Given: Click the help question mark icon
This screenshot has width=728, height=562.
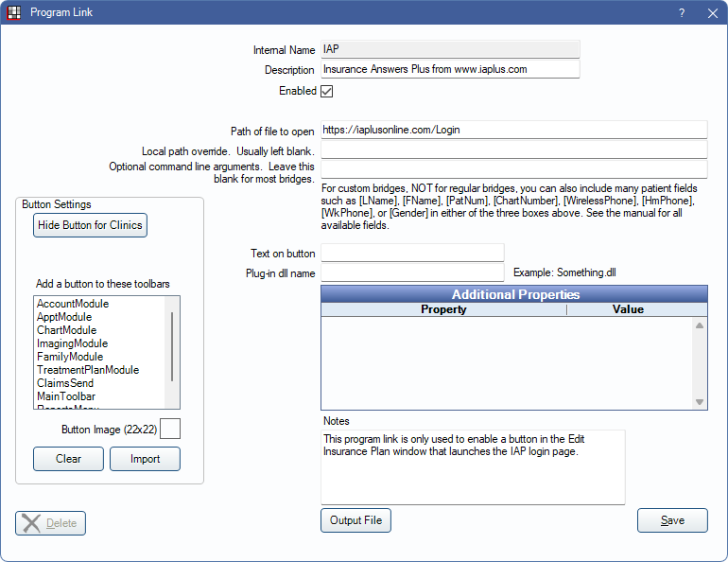Looking at the screenshot, I should point(682,13).
